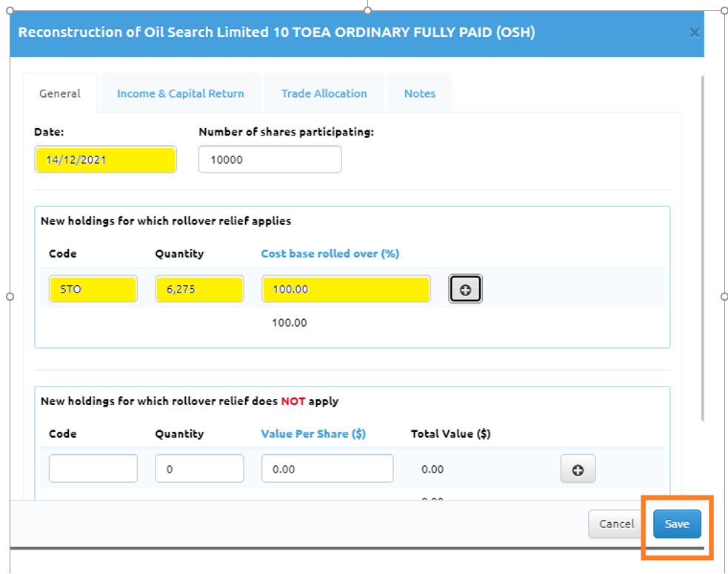Click the 'rollover relief does NOT apply' heading
Viewport: 728px width, 574px height.
pos(190,401)
